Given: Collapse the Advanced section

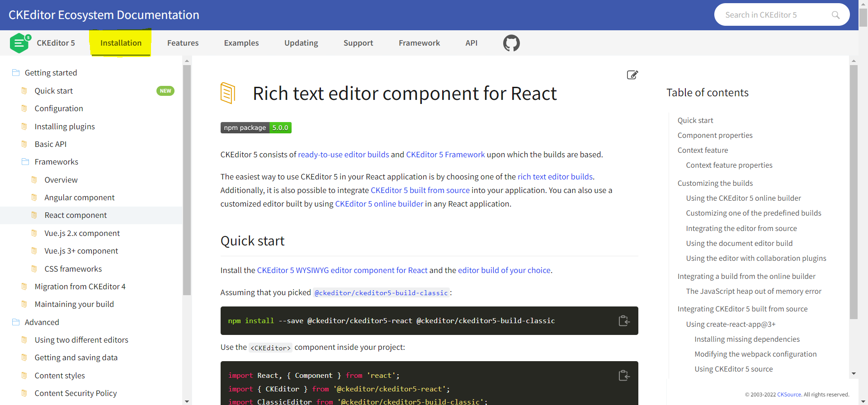Looking at the screenshot, I should (42, 322).
